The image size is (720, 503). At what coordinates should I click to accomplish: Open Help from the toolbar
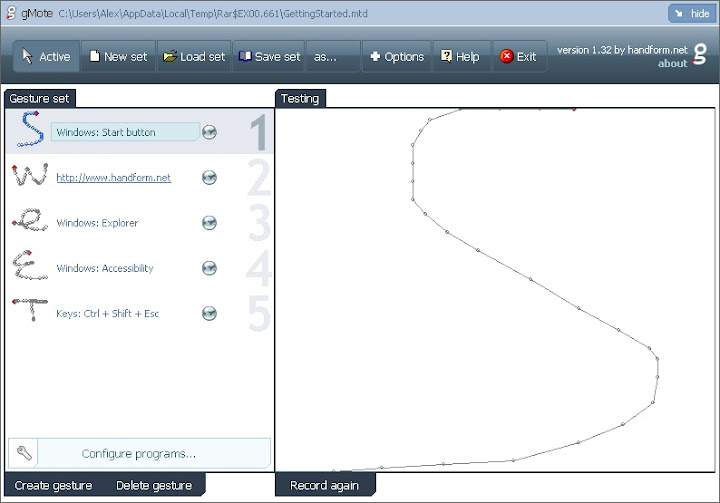(461, 57)
